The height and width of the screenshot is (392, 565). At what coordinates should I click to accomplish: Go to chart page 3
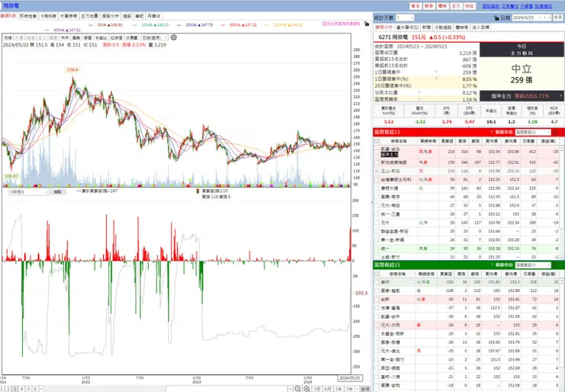[15, 389]
